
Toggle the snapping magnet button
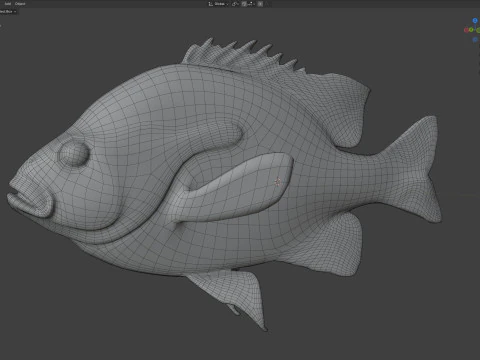tap(244, 4)
